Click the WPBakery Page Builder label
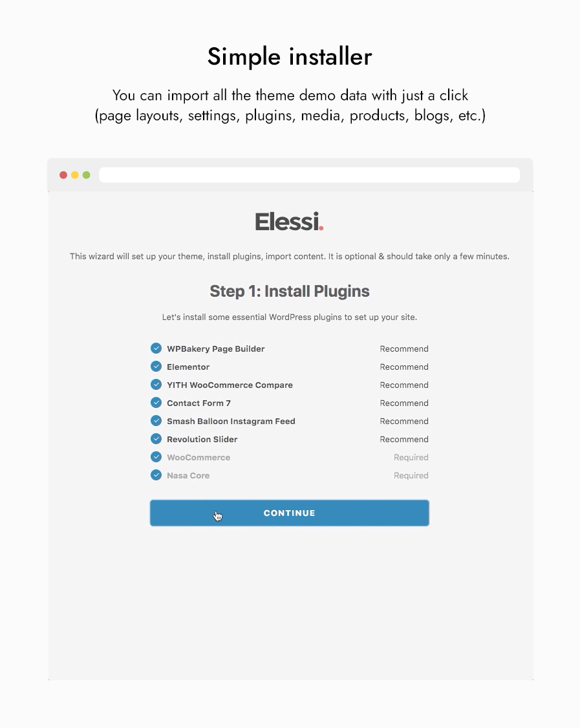580x728 pixels. click(215, 349)
